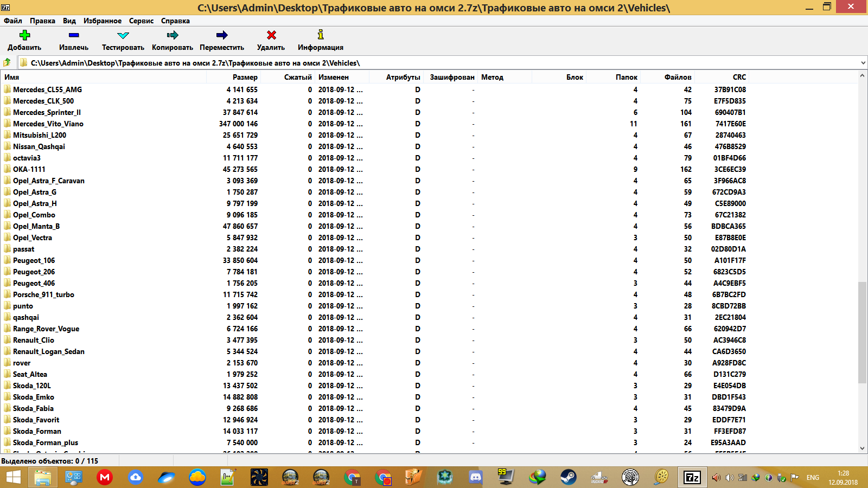Open the Справка menu
868x488 pixels.
click(x=175, y=21)
